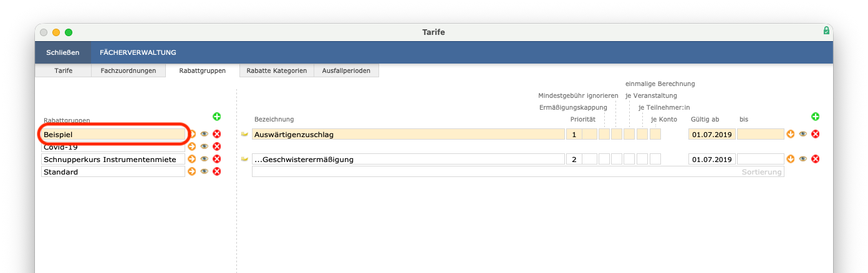Viewport: 868px width, 273px height.
Task: Open Standard group with orange arrow
Action: point(192,171)
